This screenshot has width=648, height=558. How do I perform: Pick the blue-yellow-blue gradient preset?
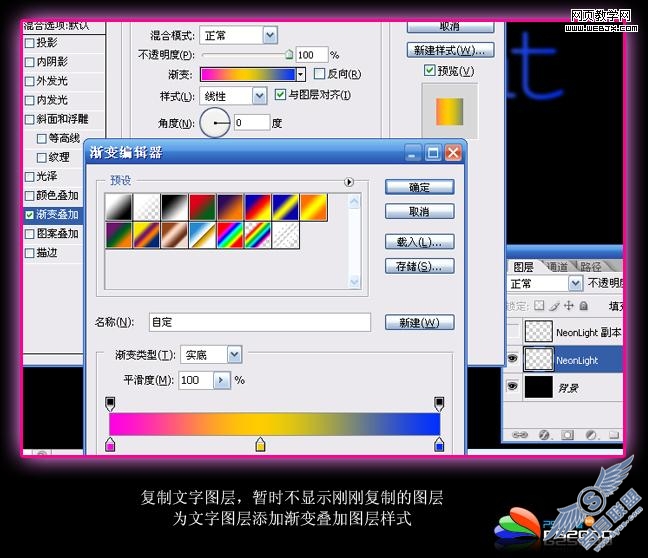(286, 207)
